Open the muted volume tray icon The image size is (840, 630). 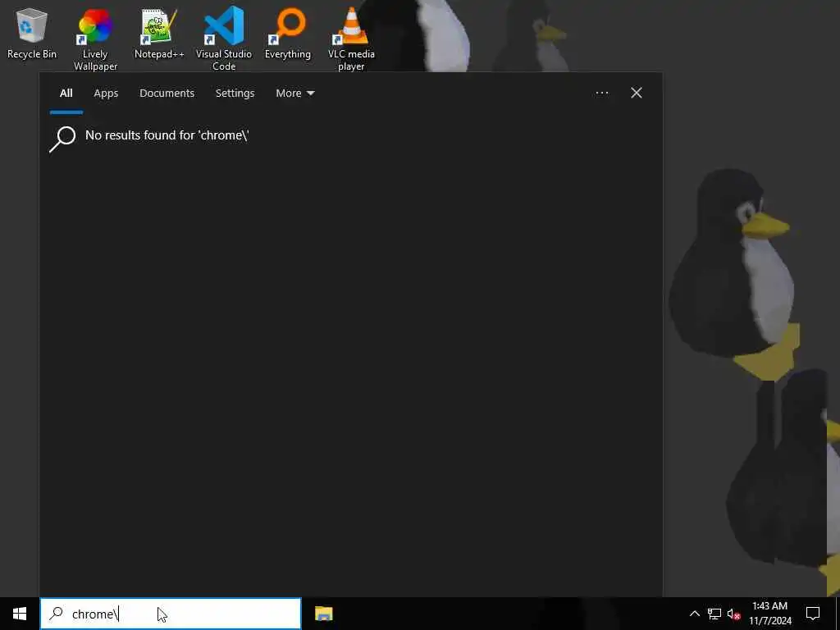pos(734,614)
